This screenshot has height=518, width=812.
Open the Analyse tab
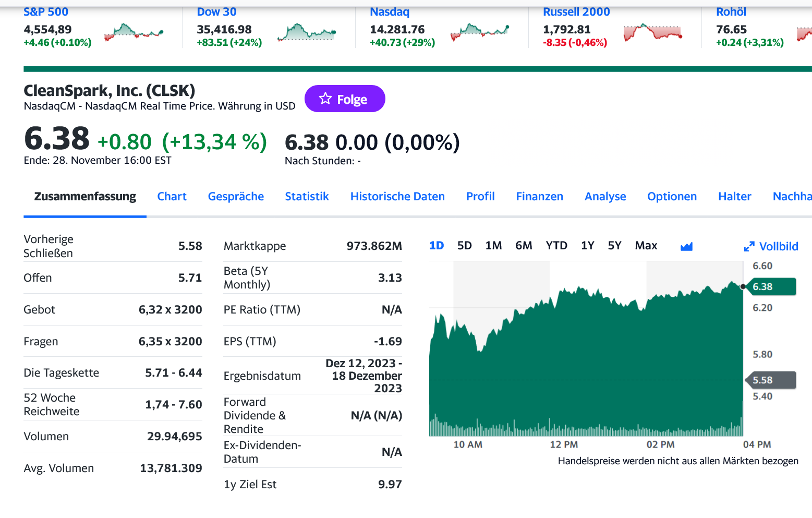pyautogui.click(x=605, y=196)
